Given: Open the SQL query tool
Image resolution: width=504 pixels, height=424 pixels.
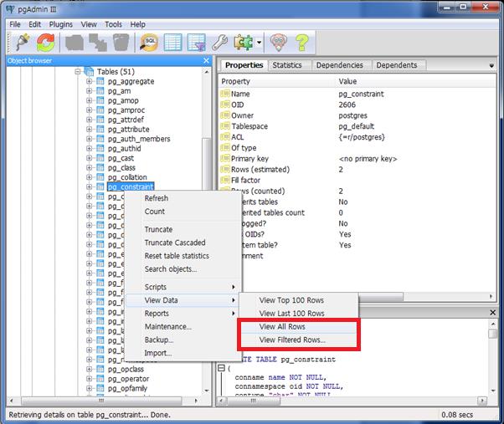Looking at the screenshot, I should pyautogui.click(x=148, y=42).
